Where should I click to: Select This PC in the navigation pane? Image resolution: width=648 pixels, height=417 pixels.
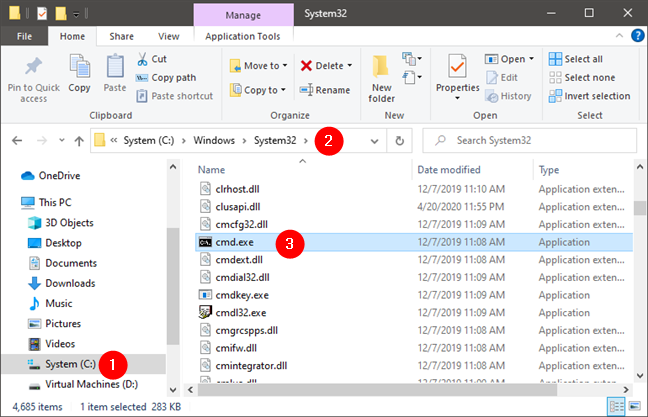[x=46, y=203]
